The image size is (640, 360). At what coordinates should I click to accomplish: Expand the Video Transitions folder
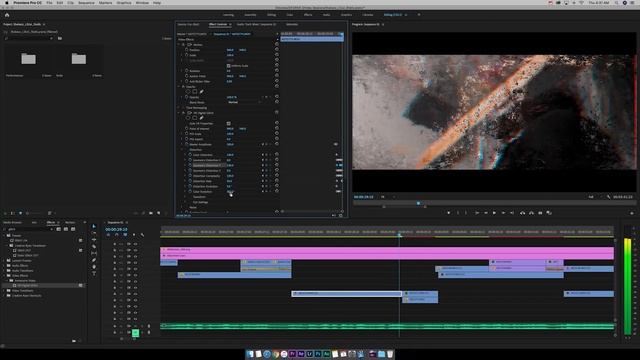tap(4, 291)
